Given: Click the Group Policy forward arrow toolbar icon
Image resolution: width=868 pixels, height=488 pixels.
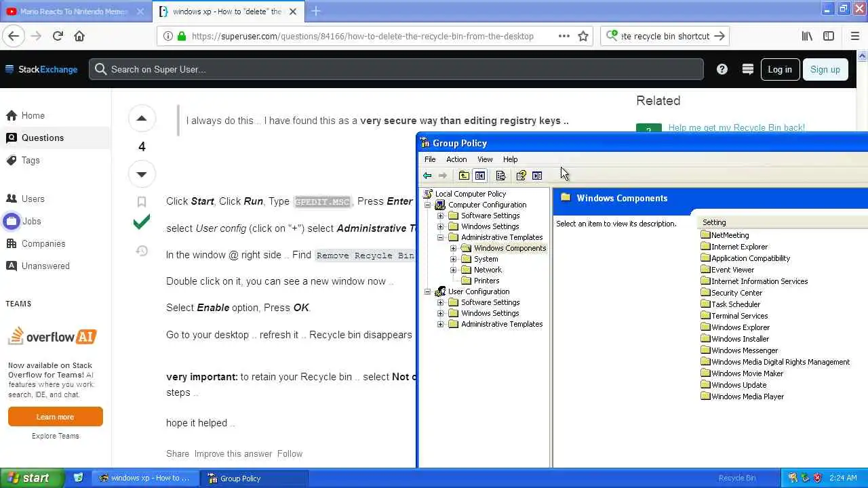Looking at the screenshot, I should tap(443, 176).
